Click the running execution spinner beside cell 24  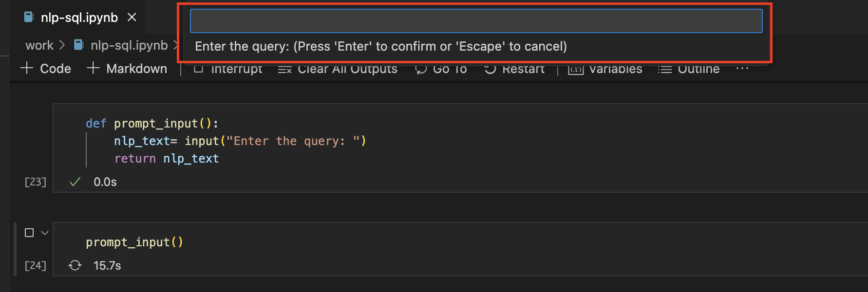pyautogui.click(x=75, y=265)
